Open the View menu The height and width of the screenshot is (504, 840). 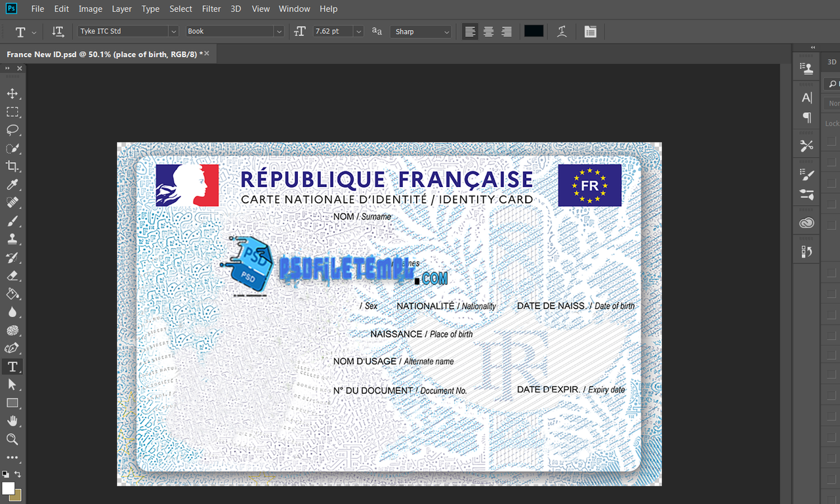tap(261, 9)
